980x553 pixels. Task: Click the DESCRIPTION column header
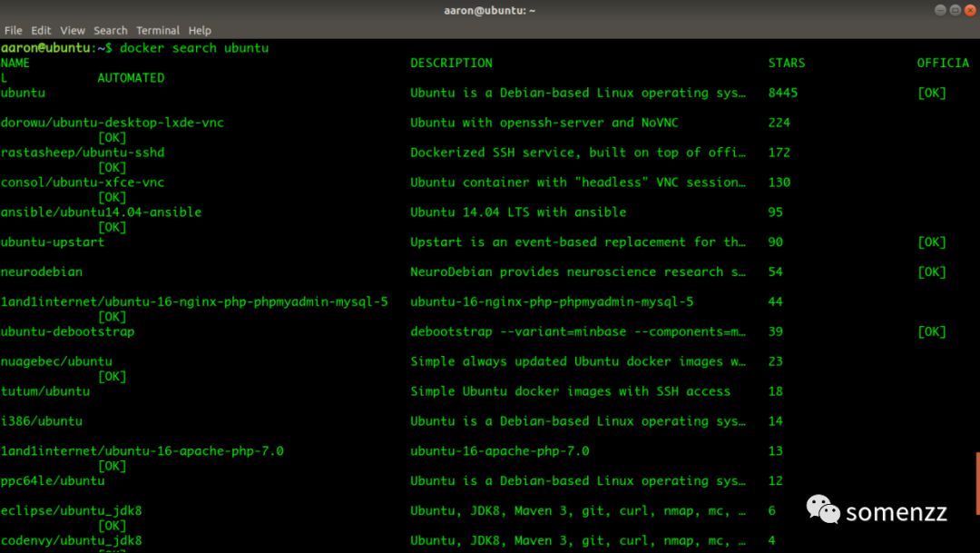451,63
